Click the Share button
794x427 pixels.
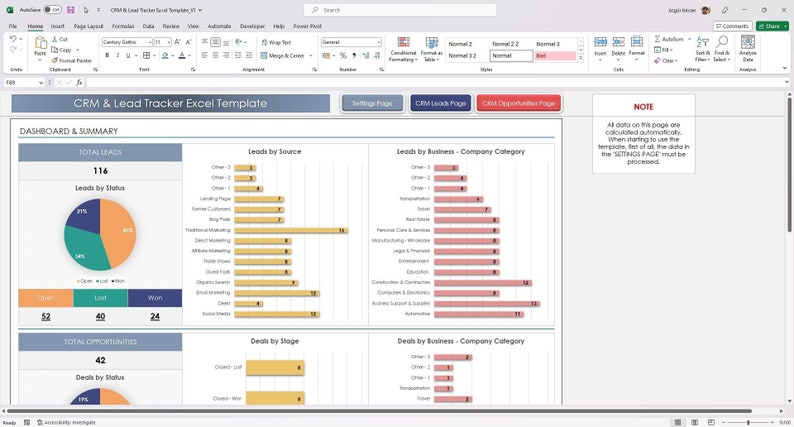(772, 26)
